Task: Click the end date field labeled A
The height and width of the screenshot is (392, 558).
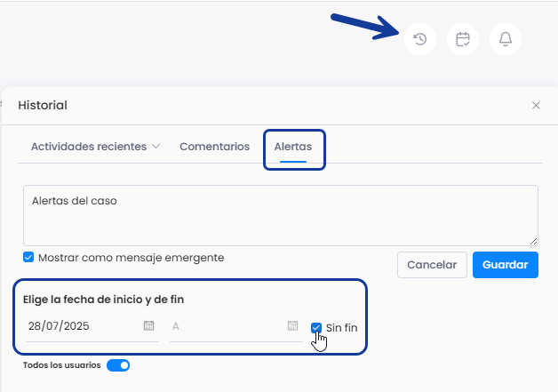Action: point(236,326)
